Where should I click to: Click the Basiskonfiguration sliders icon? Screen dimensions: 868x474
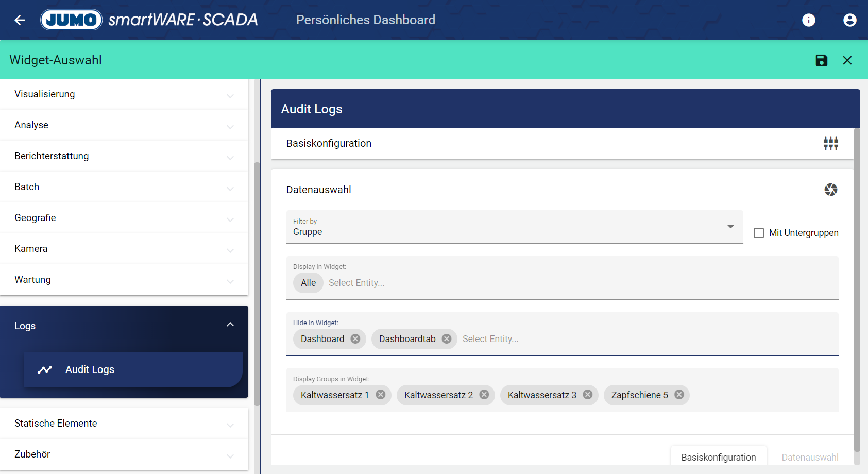(830, 143)
